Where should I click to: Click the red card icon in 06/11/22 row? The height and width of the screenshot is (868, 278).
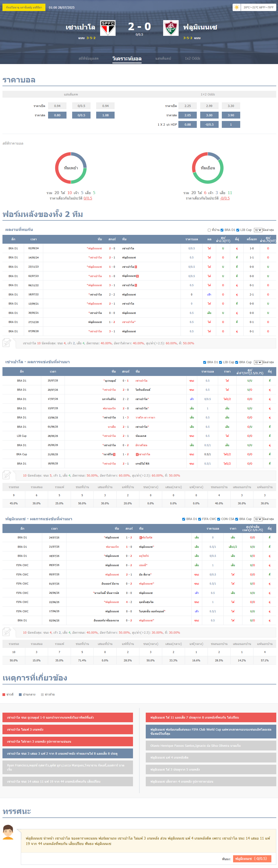(x=136, y=285)
